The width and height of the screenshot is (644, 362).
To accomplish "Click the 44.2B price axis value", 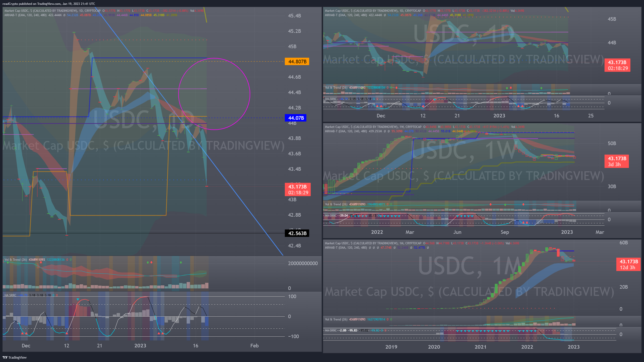I will point(294,108).
